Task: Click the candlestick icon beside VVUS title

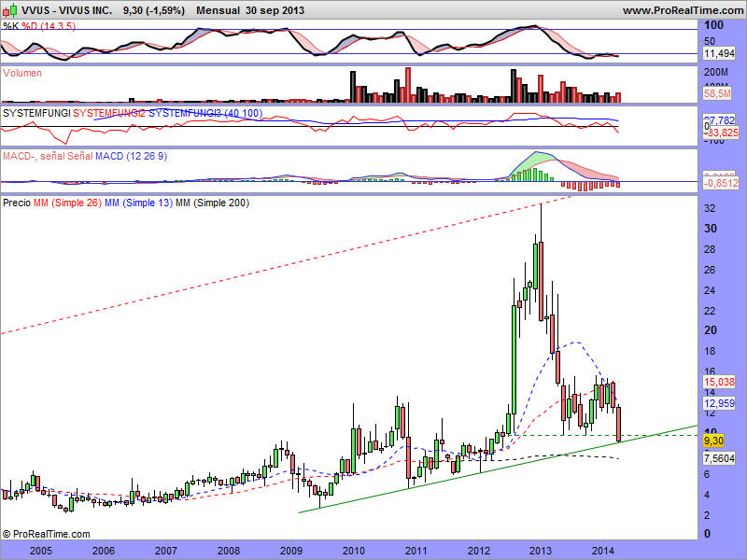Action: click(10, 9)
